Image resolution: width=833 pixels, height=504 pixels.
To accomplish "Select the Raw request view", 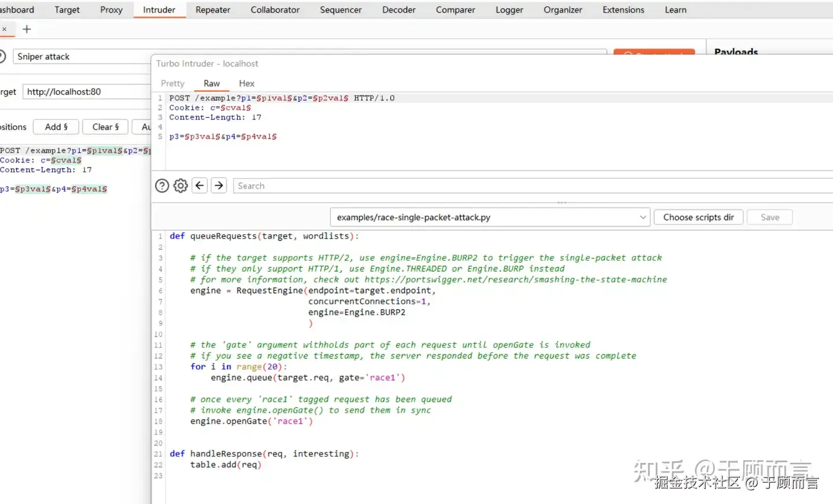I will pyautogui.click(x=212, y=83).
